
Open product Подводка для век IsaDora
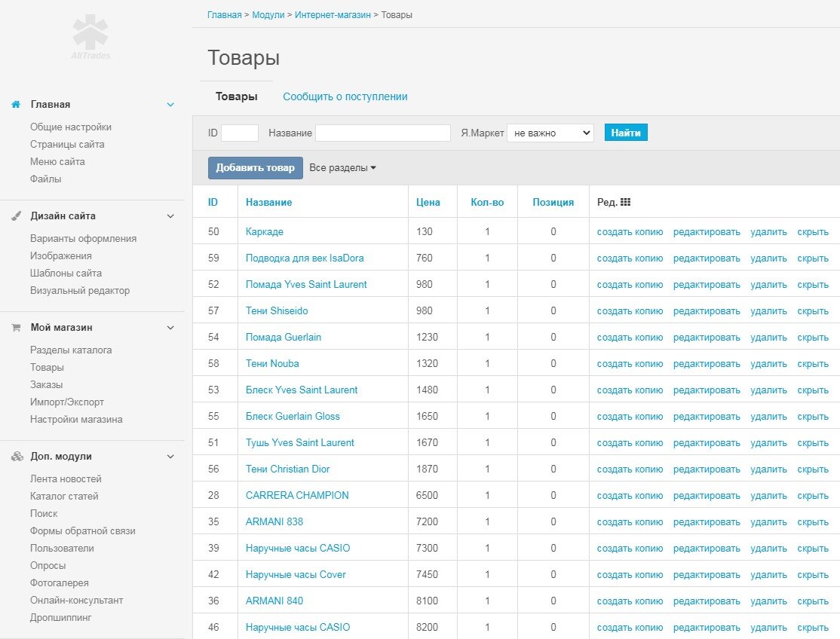pos(305,258)
